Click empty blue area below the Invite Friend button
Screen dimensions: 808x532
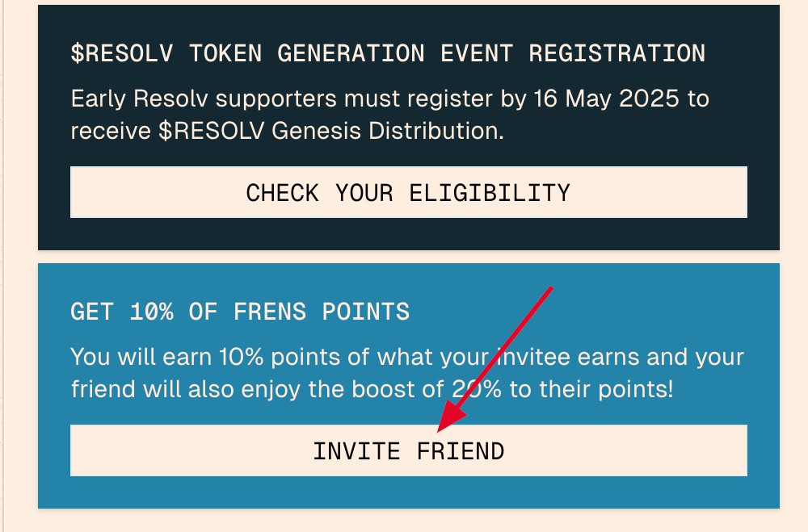(x=409, y=492)
